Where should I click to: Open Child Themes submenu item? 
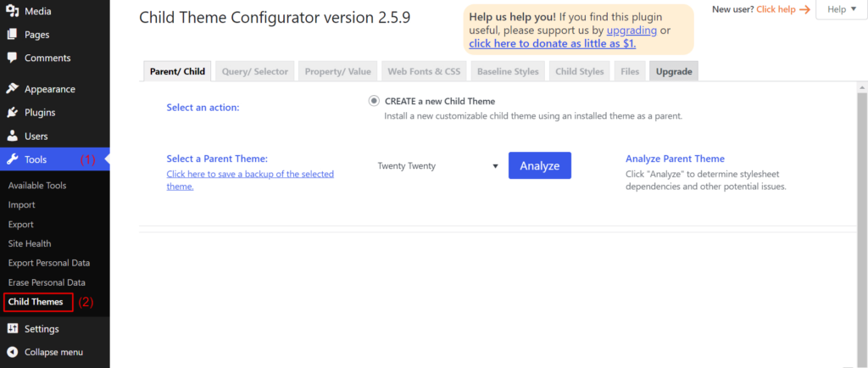click(36, 302)
